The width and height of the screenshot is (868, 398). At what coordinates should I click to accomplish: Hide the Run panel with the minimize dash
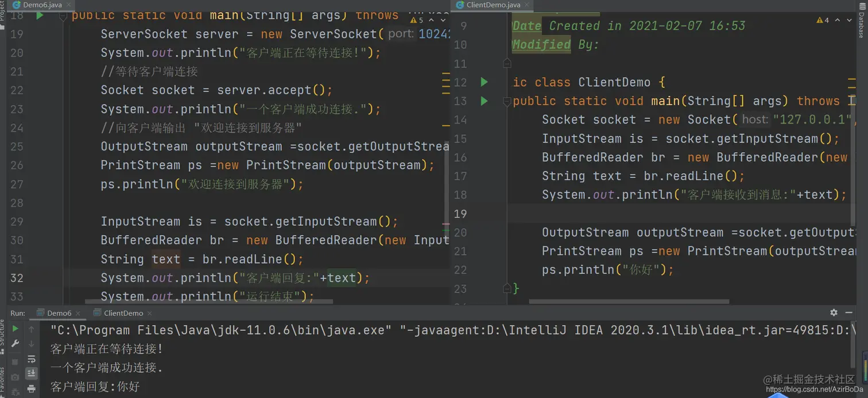pyautogui.click(x=850, y=312)
